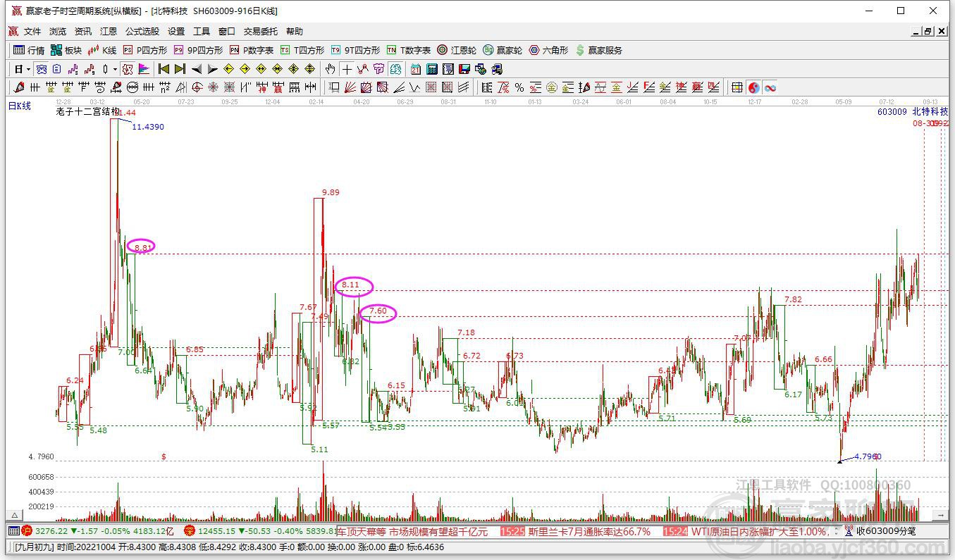Jump to last bar with skip-forward icon
The height and width of the screenshot is (560, 955).
(180, 69)
